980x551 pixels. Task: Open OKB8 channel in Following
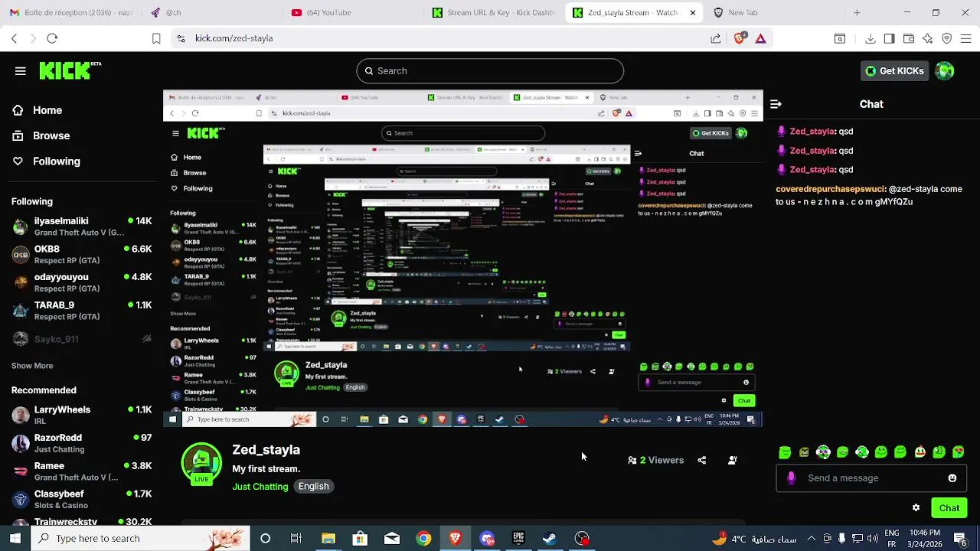(81, 254)
